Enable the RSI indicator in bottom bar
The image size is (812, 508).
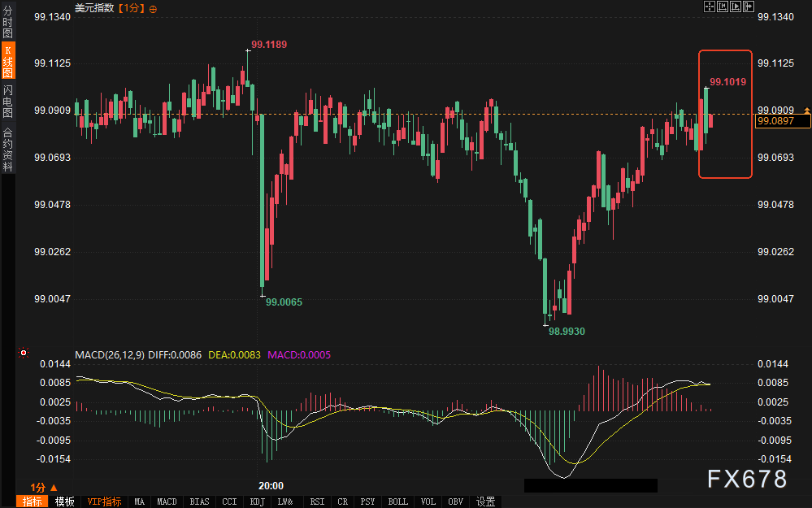tap(317, 501)
